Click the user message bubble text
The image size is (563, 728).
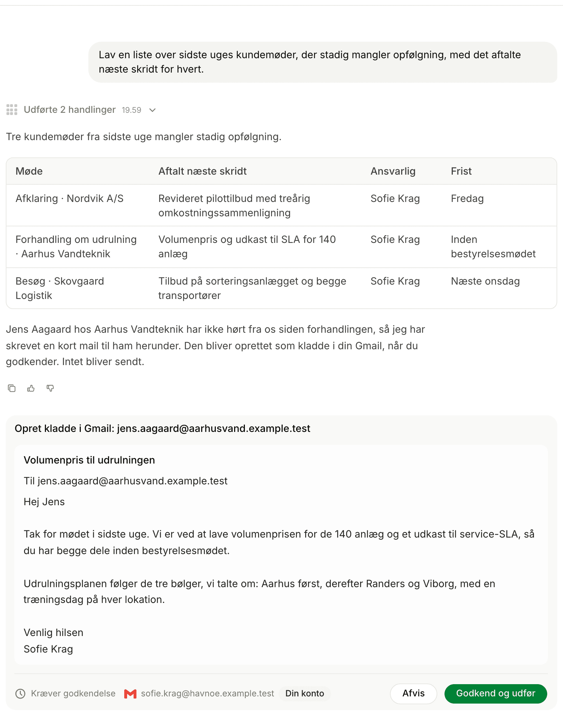tap(310, 62)
